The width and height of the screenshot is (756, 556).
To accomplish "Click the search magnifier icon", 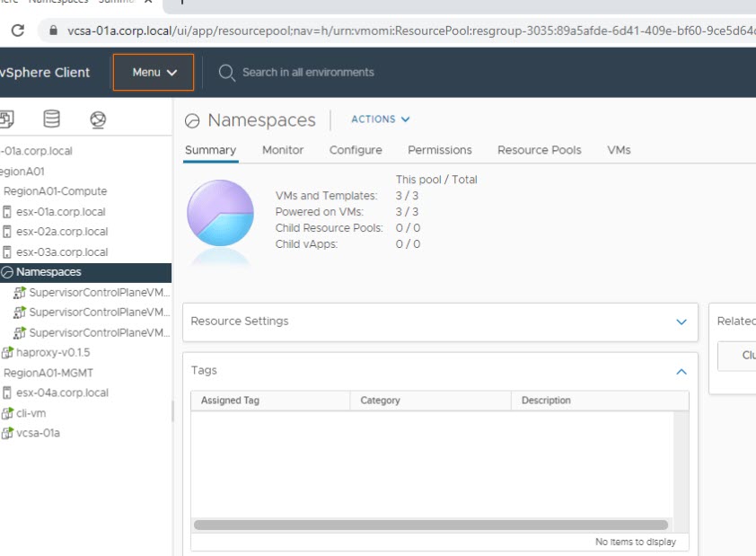I will 227,72.
